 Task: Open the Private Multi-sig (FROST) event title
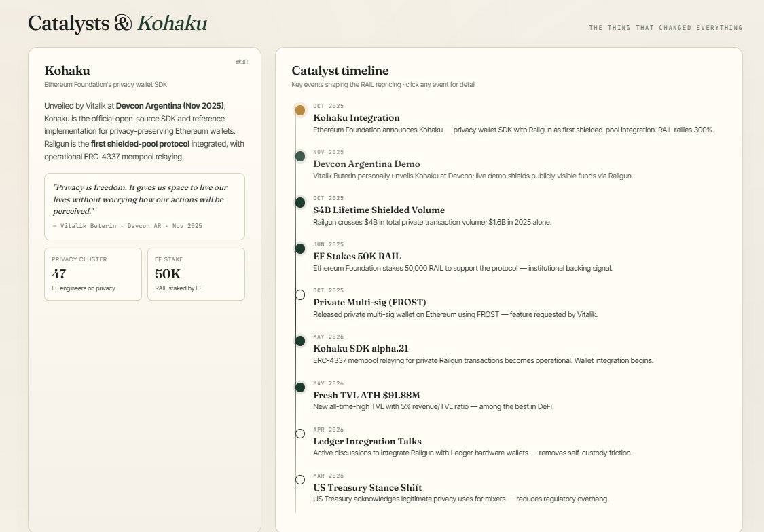click(x=369, y=302)
